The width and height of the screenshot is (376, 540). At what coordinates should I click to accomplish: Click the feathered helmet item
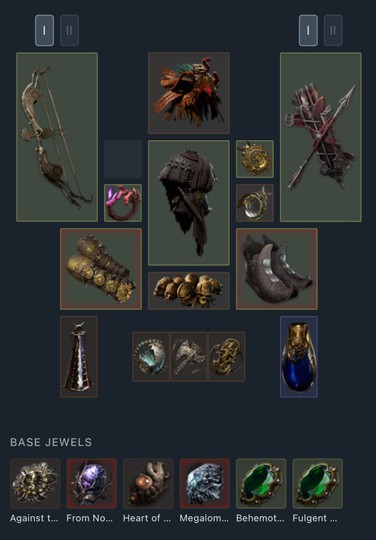tap(189, 93)
